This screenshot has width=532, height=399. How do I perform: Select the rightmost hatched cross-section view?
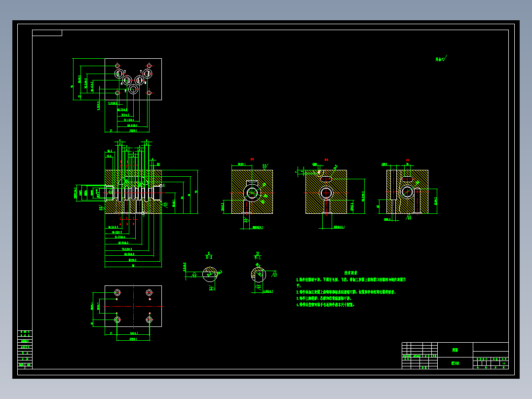[x=407, y=192]
